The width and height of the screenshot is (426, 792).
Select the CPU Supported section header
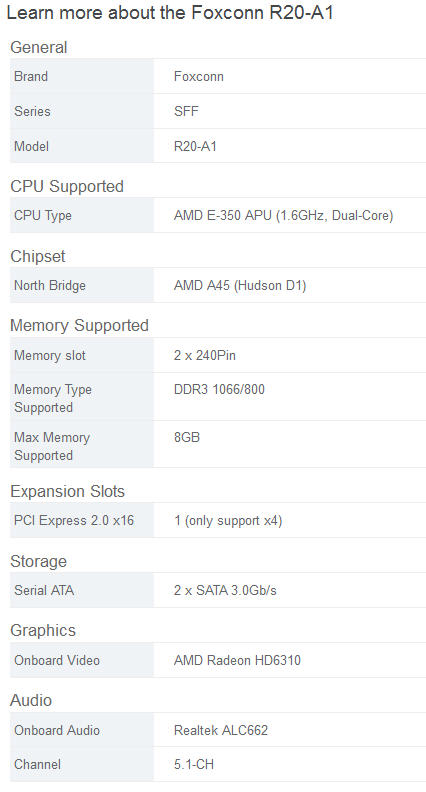(x=67, y=186)
